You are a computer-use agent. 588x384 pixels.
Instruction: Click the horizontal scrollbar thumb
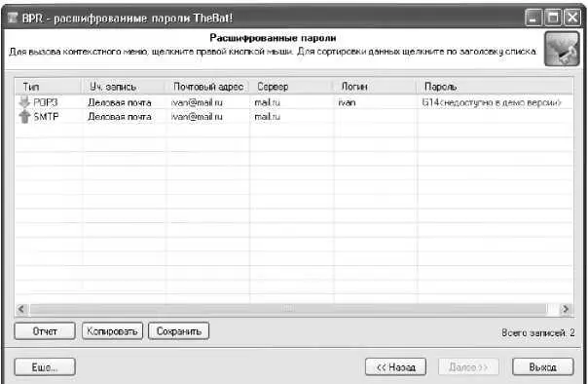click(x=288, y=309)
